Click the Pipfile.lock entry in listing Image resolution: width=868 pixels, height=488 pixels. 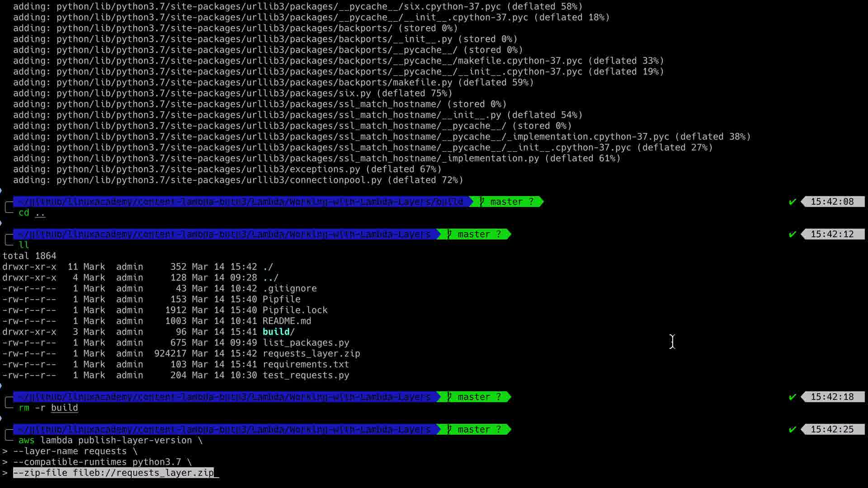click(x=295, y=310)
